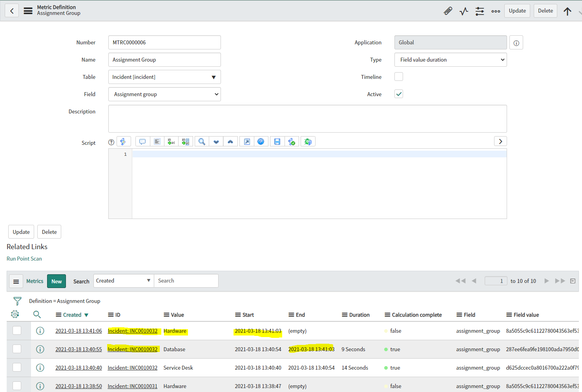This screenshot has width=582, height=392.
Task: Open the activity stream icon in header
Action: tap(464, 11)
